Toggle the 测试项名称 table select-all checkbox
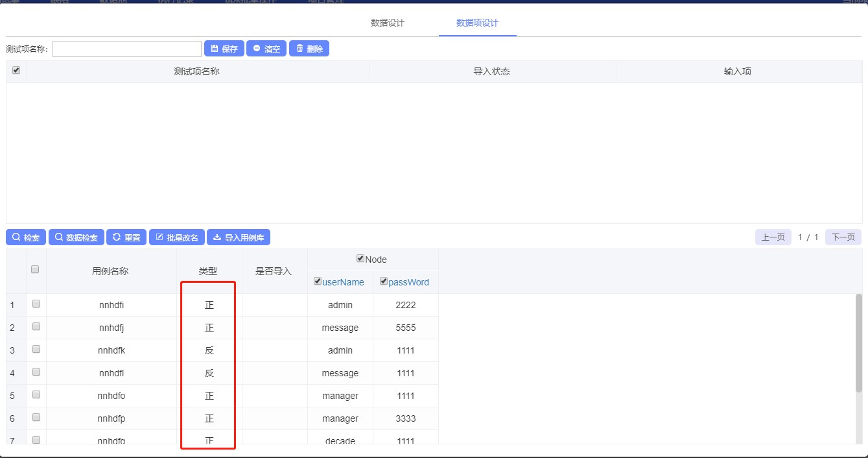868x458 pixels. coord(16,71)
